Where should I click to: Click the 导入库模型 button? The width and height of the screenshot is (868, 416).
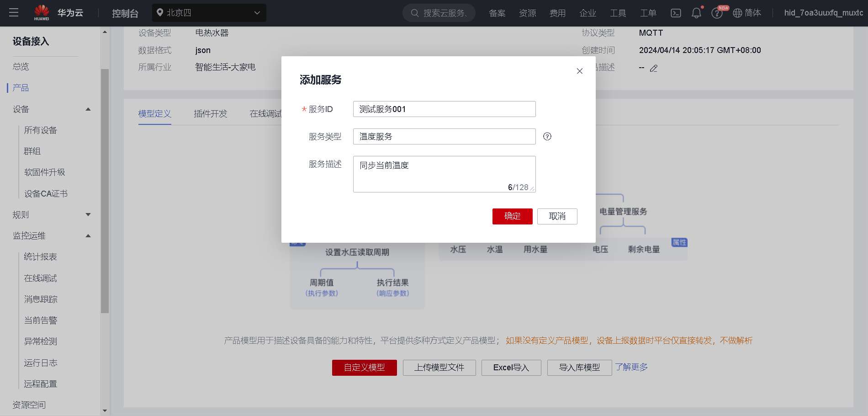580,368
